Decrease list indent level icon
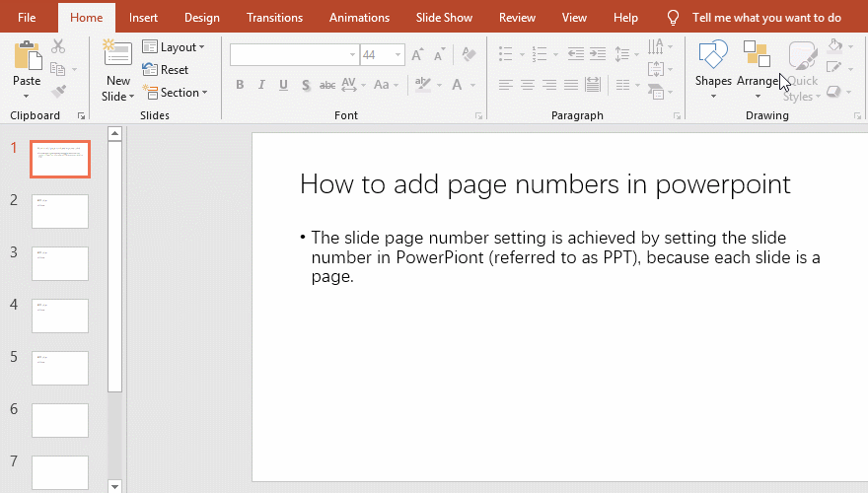Viewport: 868px width, 493px height. [576, 54]
